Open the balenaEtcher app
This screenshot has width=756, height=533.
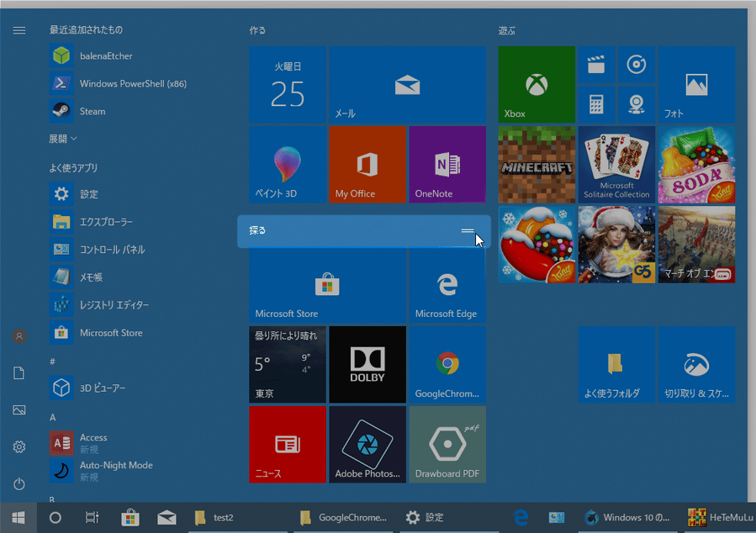coord(92,55)
